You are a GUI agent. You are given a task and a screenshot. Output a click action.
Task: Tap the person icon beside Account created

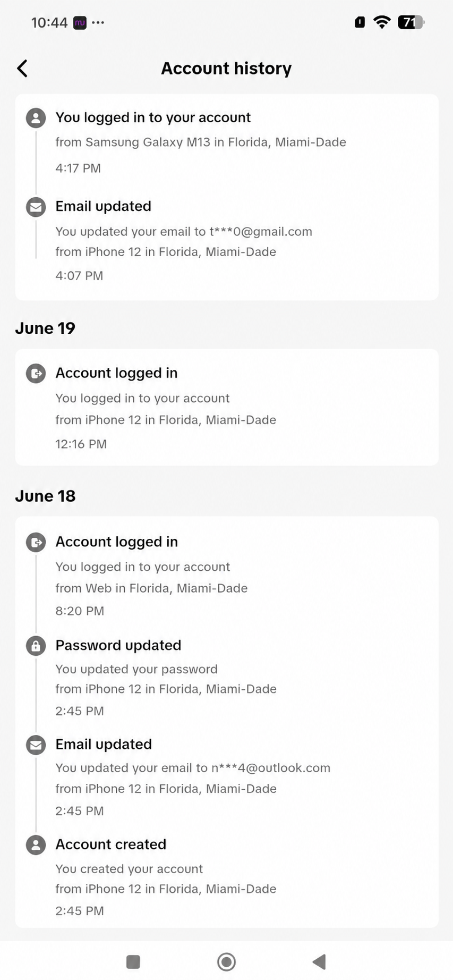36,844
